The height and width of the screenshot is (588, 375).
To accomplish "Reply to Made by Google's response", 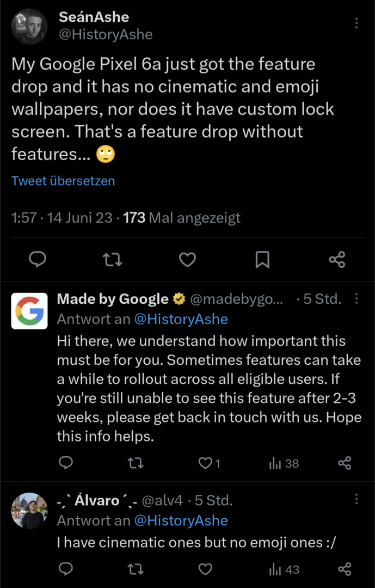I will [66, 463].
